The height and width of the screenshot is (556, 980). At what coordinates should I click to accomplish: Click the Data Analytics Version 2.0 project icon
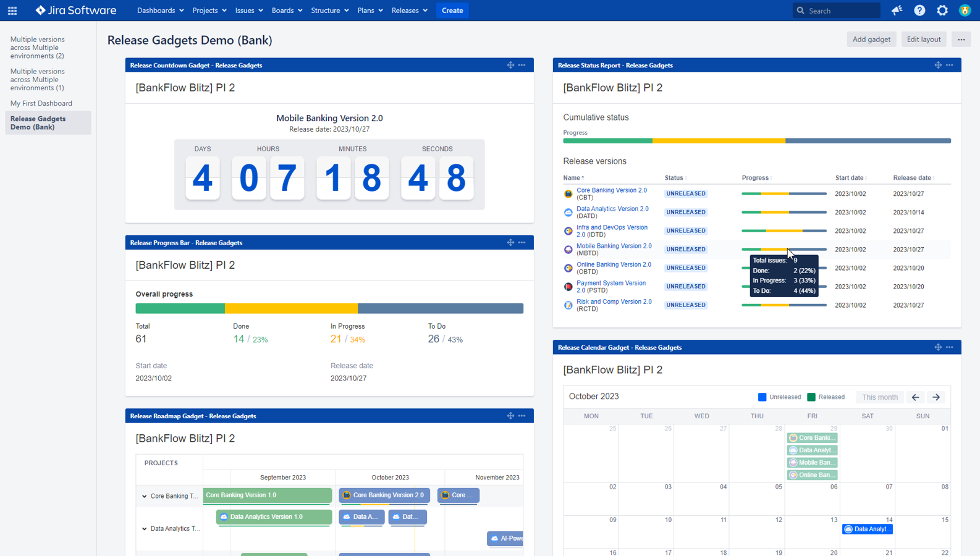pos(568,213)
